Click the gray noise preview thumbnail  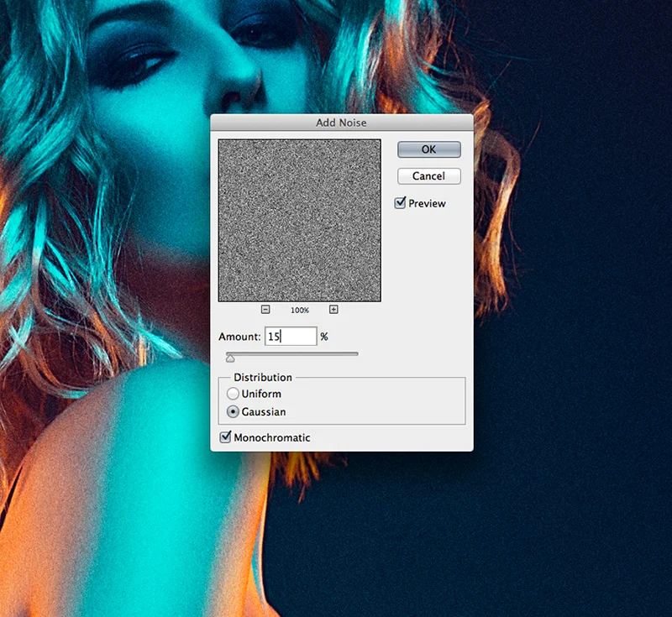point(300,221)
